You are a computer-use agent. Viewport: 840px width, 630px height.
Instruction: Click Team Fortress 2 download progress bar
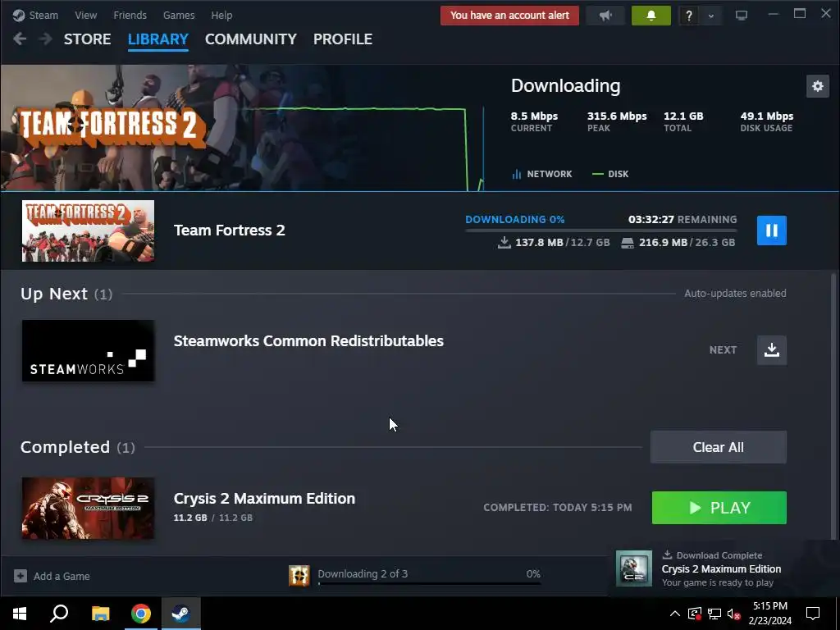tap(601, 231)
